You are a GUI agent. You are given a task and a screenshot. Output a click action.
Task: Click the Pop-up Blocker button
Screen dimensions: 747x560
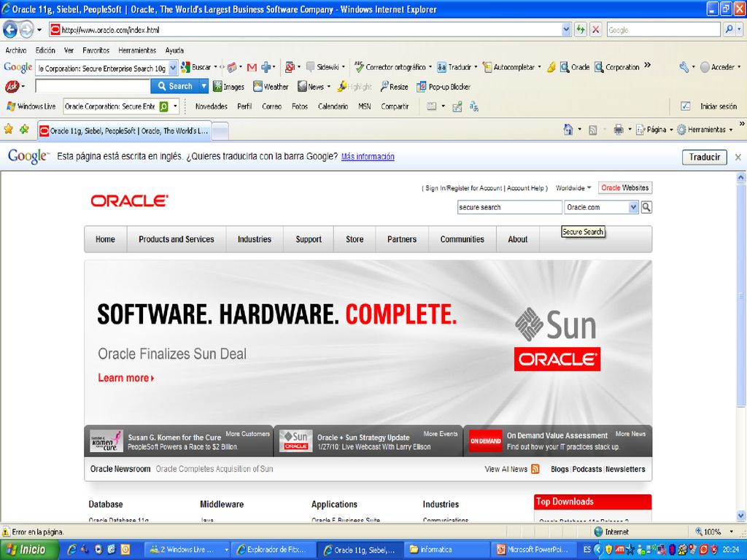point(444,87)
